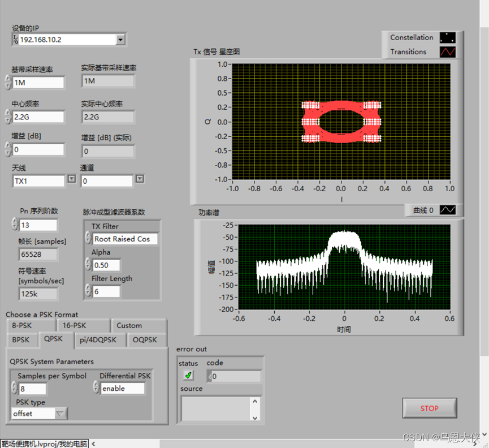Toggle the Differential PSK enable selector arrows

pyautogui.click(x=96, y=387)
